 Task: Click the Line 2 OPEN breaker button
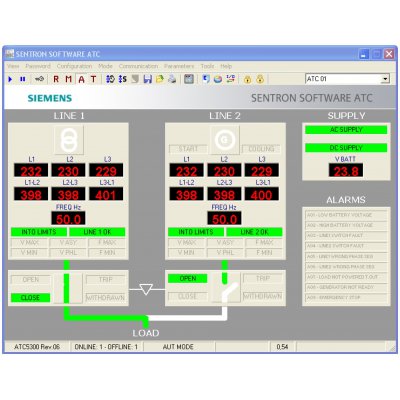click(x=188, y=278)
